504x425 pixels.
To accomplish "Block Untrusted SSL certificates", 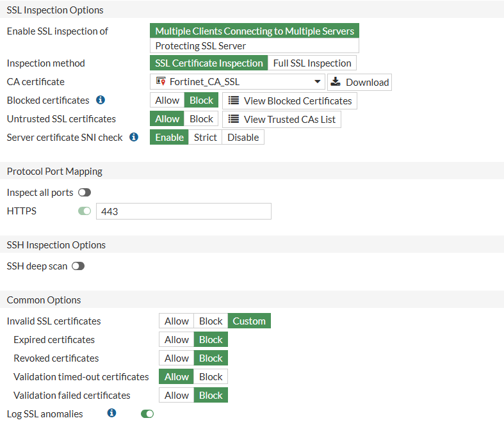I will coord(201,119).
